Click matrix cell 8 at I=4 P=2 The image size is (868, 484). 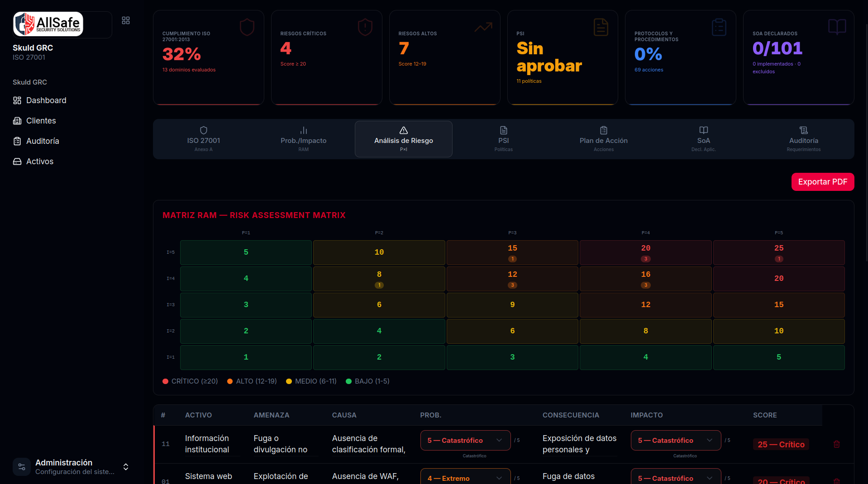pyautogui.click(x=379, y=279)
